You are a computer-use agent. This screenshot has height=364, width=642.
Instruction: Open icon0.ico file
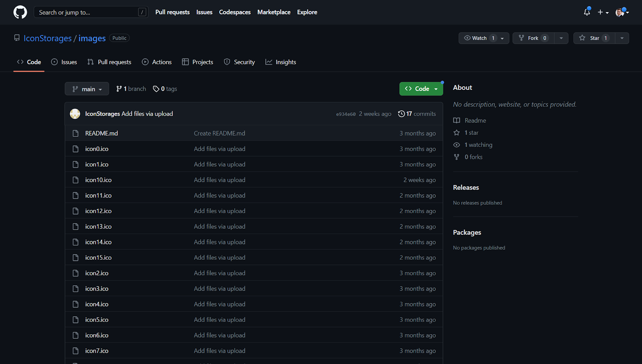pyautogui.click(x=97, y=149)
